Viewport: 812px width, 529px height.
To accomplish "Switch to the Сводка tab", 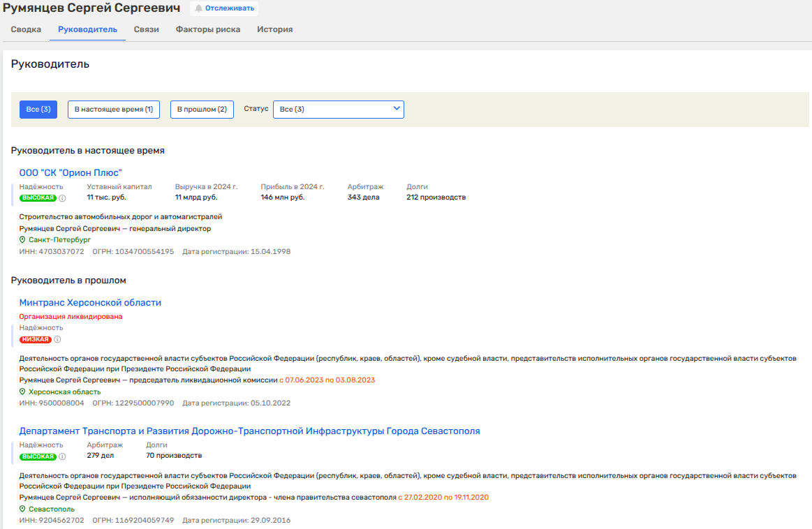I will pos(26,29).
